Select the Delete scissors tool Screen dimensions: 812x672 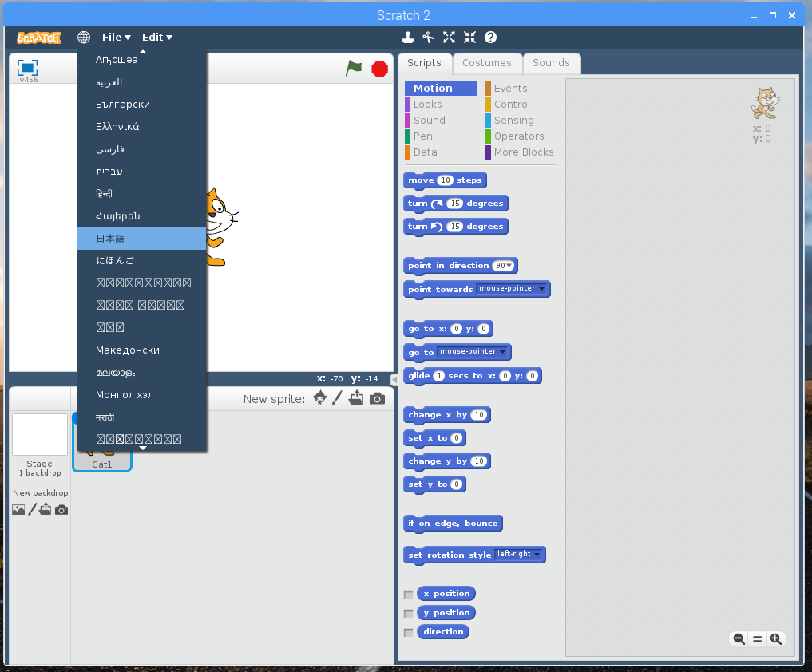coord(428,38)
